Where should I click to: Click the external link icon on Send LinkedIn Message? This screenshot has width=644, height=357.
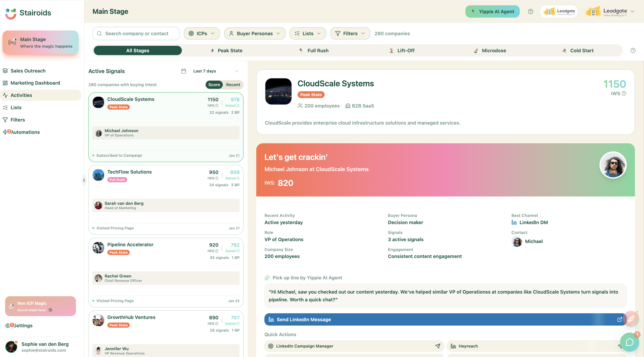click(620, 320)
